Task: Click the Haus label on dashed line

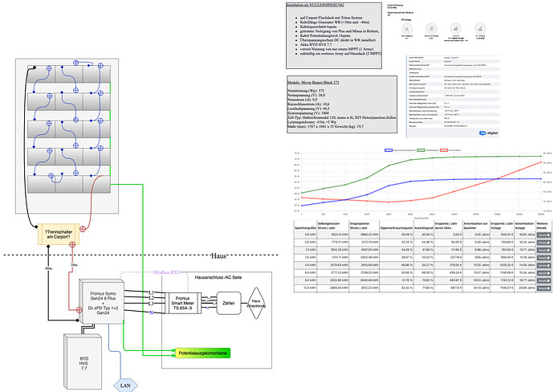Action: pos(218,255)
